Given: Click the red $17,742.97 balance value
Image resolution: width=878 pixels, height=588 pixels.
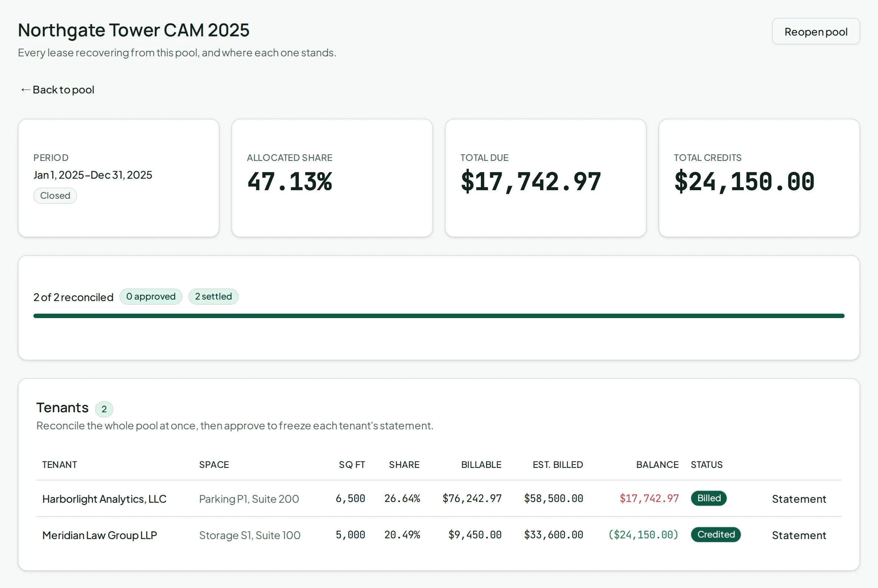Looking at the screenshot, I should click(x=649, y=498).
